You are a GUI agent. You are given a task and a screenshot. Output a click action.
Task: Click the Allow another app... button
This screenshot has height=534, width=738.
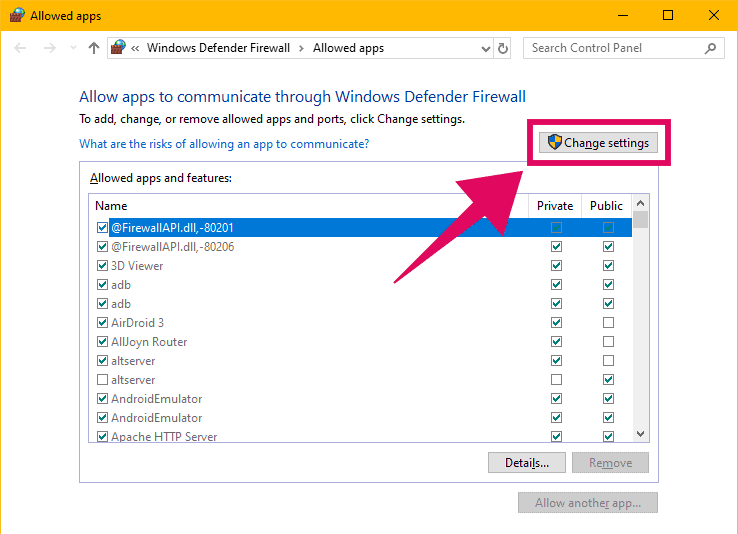click(588, 502)
